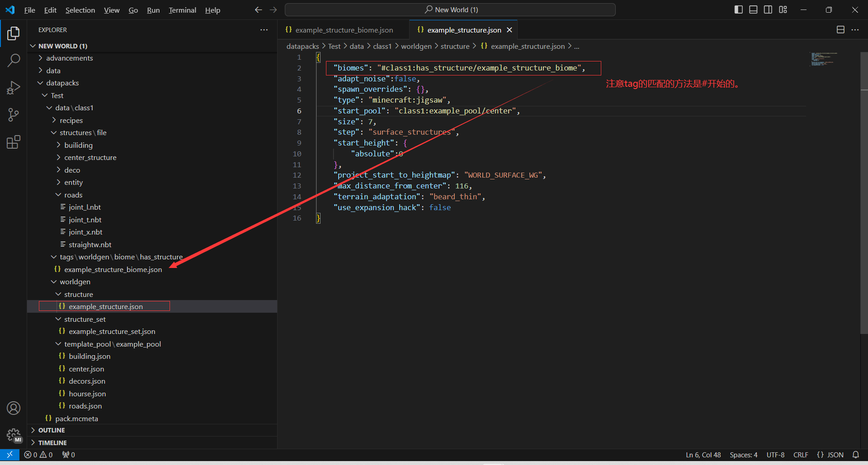Viewport: 868px width, 465px height.
Task: Open the View menu
Action: (x=112, y=10)
